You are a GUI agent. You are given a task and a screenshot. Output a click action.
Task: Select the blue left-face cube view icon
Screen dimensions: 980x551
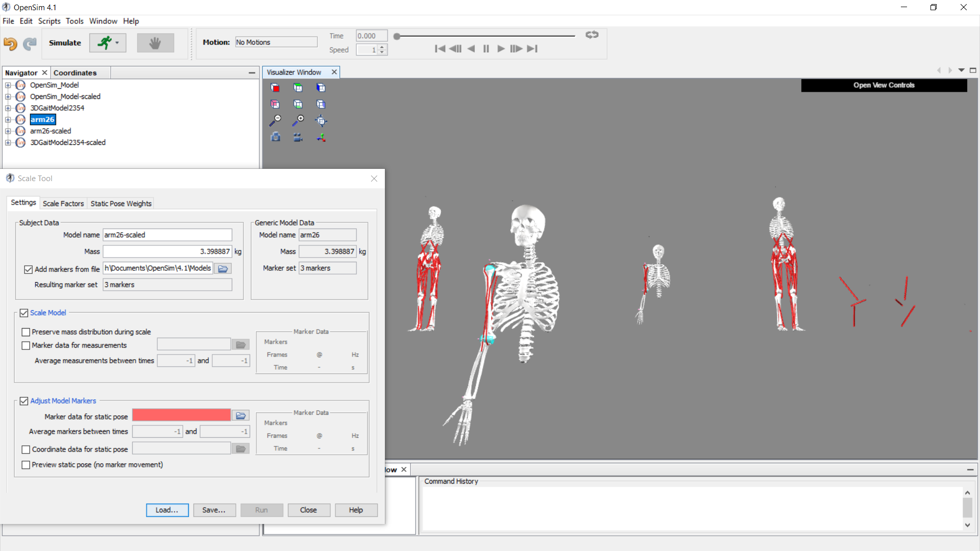tap(321, 88)
